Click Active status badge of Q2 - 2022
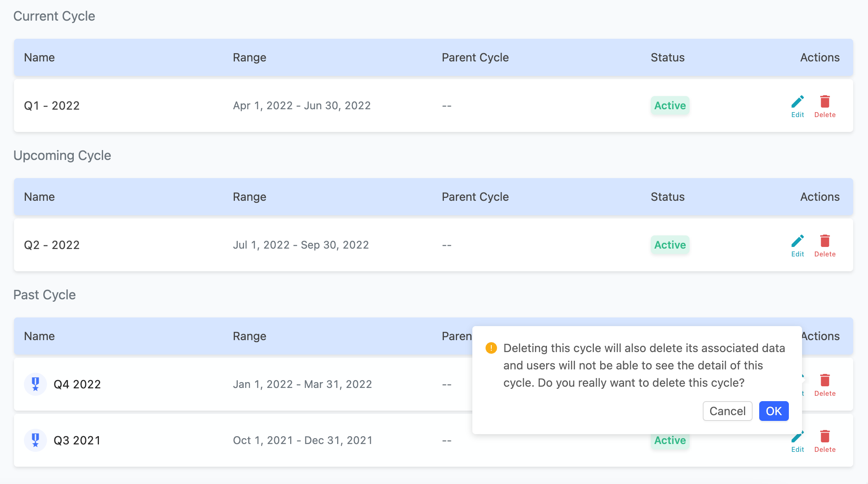868x484 pixels. [670, 245]
